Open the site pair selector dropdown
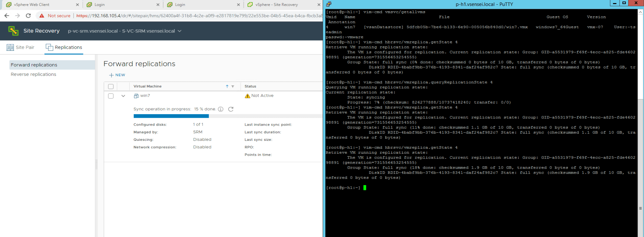This screenshot has width=644, height=237. coord(179,31)
